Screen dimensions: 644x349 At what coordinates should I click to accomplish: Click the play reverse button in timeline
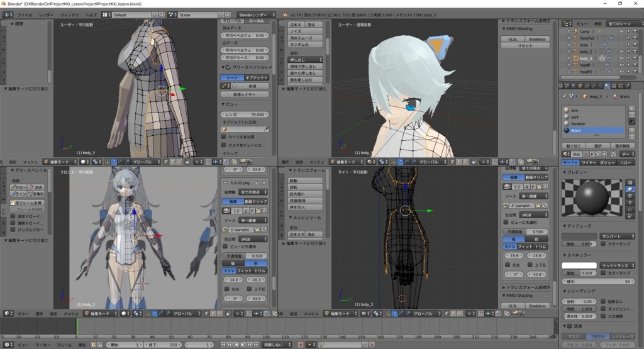[x=236, y=345]
